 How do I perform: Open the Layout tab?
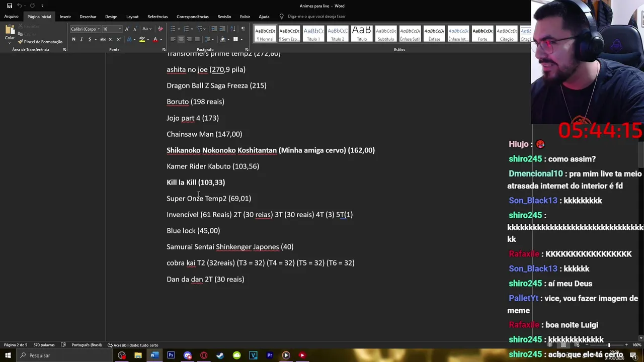[x=132, y=17]
